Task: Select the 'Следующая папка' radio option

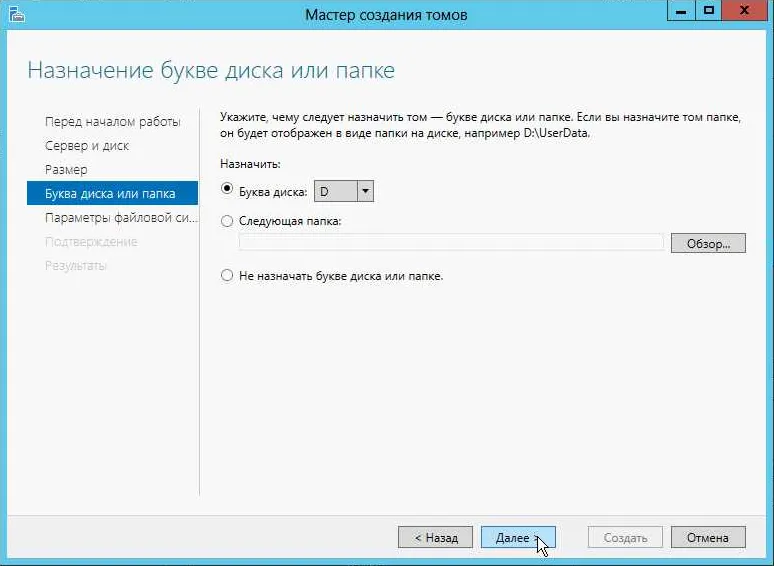Action: (227, 221)
